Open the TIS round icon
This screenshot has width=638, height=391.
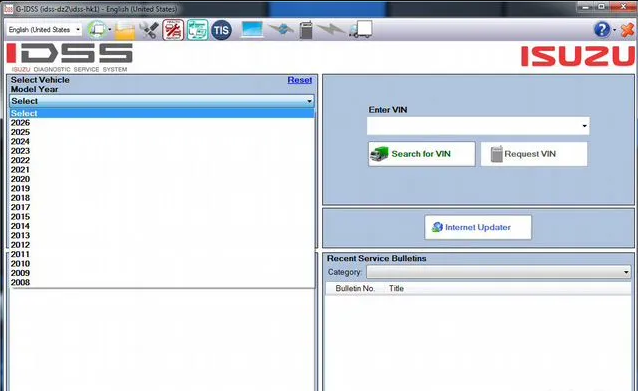click(x=221, y=30)
